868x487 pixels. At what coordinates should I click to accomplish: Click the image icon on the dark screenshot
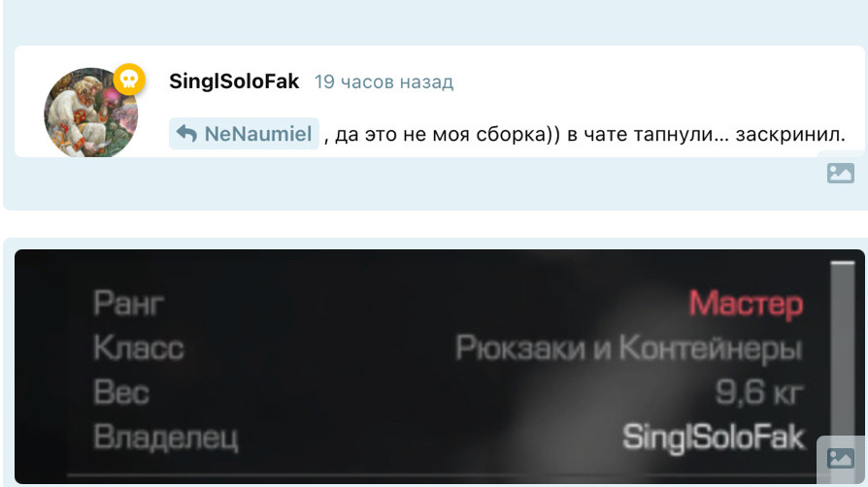coord(840,458)
